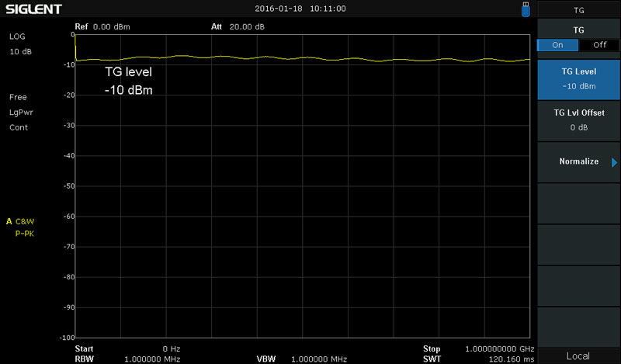The image size is (621, 364).
Task: Click the VBW 1.000000 MHz value
Action: [x=318, y=359]
